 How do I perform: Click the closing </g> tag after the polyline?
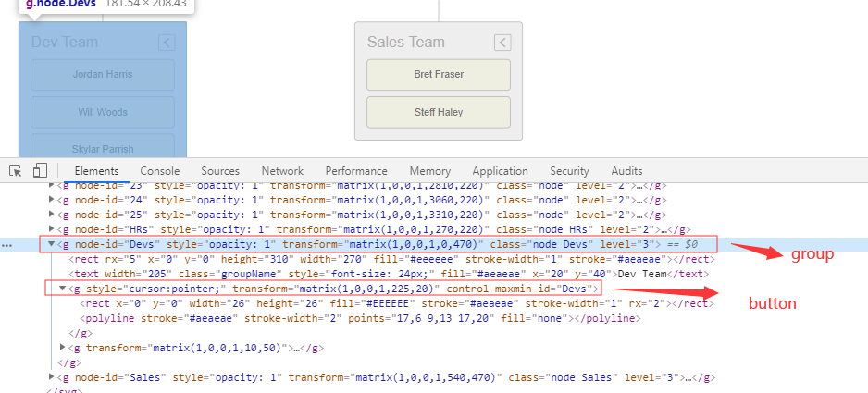coord(81,333)
